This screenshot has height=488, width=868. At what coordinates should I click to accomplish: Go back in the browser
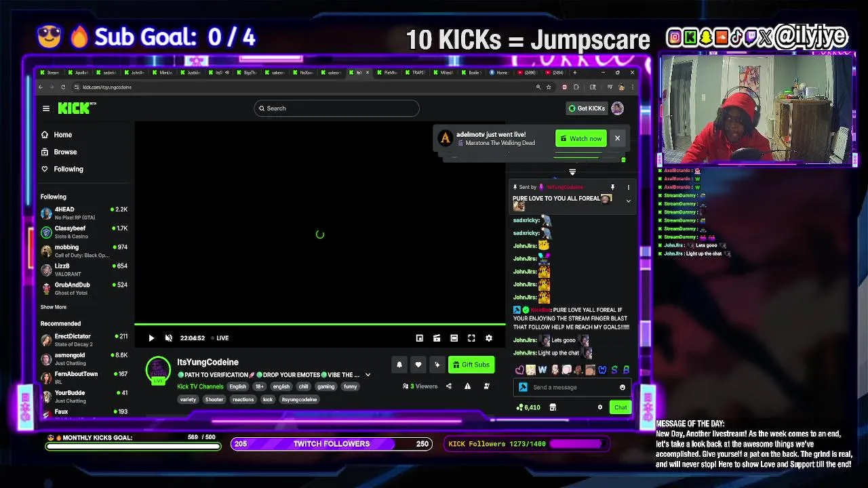pyautogui.click(x=41, y=87)
